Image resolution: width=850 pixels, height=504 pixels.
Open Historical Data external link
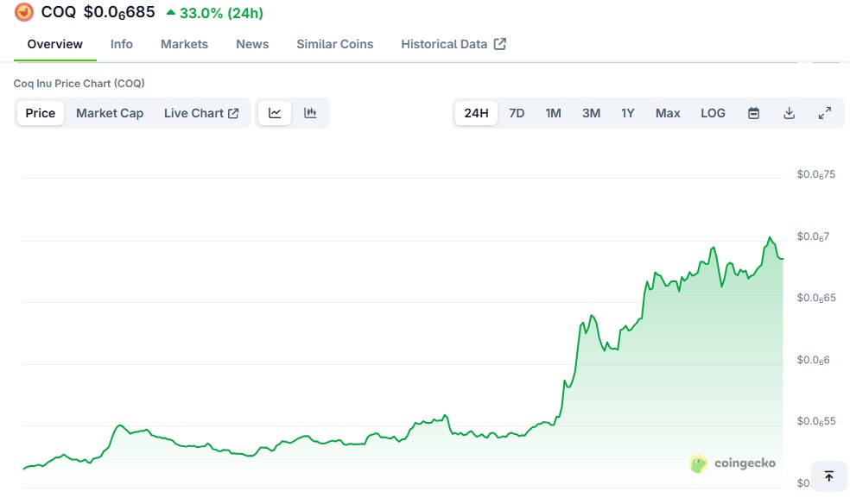click(x=454, y=44)
